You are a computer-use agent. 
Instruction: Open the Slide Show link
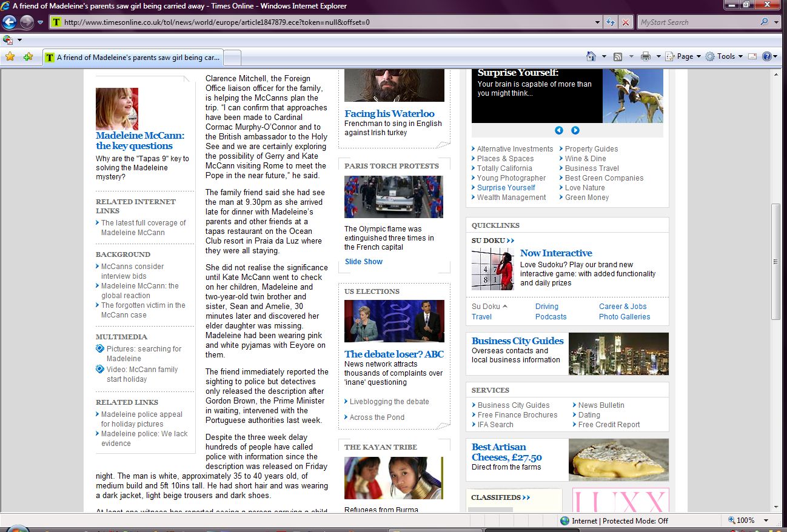[x=364, y=262]
